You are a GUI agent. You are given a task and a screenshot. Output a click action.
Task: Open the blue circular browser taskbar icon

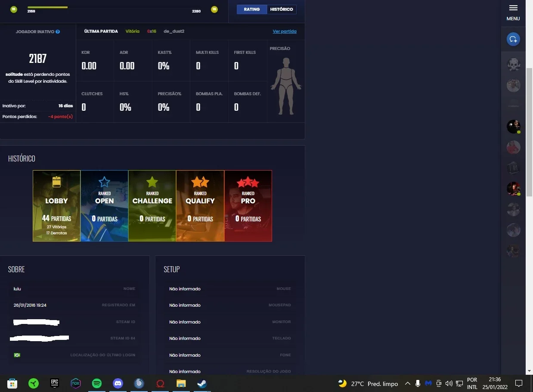click(139, 383)
